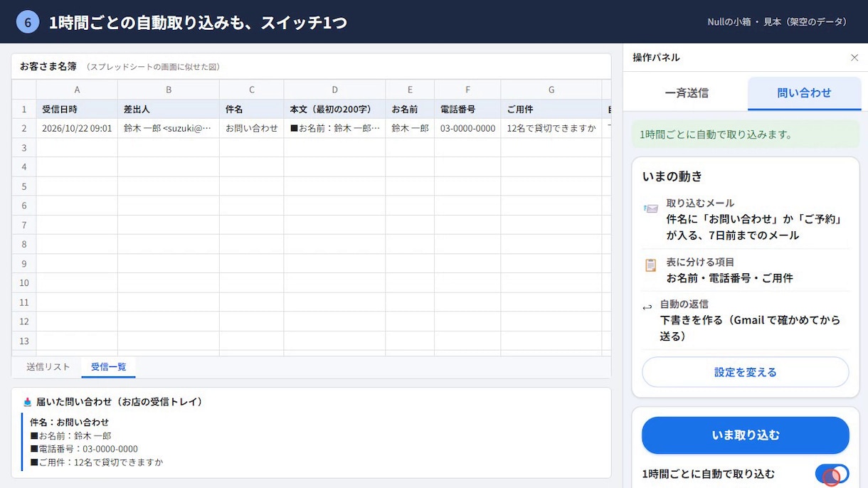Click the 差出人 header cell
The height and width of the screenshot is (488, 868).
[169, 110]
